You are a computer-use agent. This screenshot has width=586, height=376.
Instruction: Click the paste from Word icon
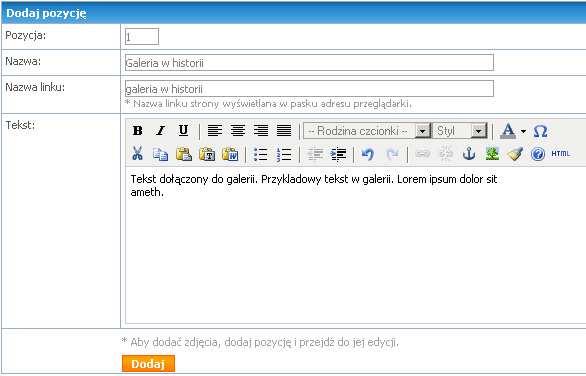(x=230, y=154)
